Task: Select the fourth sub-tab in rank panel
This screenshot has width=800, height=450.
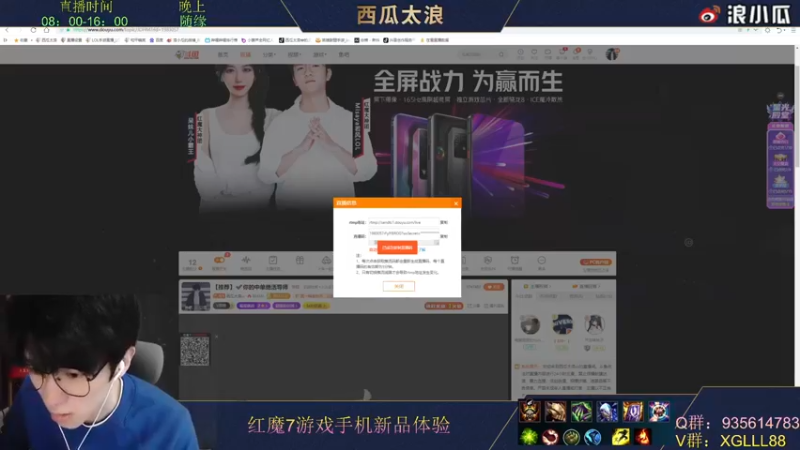Action: pyautogui.click(x=603, y=296)
